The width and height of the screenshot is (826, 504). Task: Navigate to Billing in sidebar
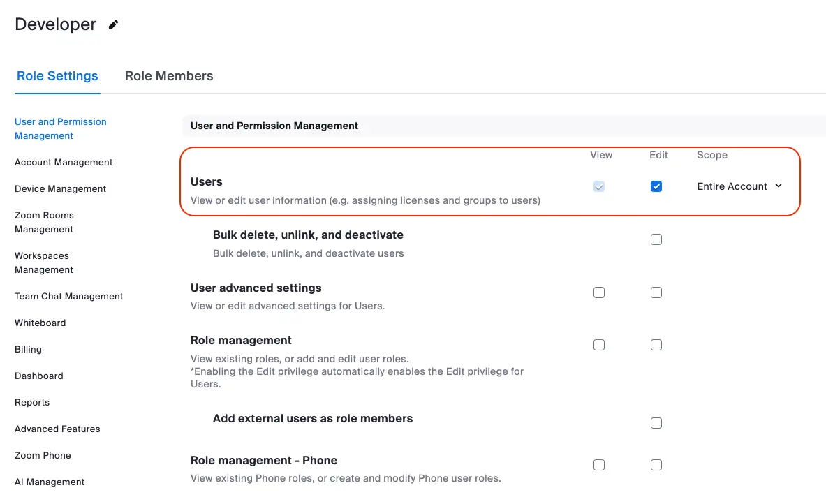click(x=28, y=349)
